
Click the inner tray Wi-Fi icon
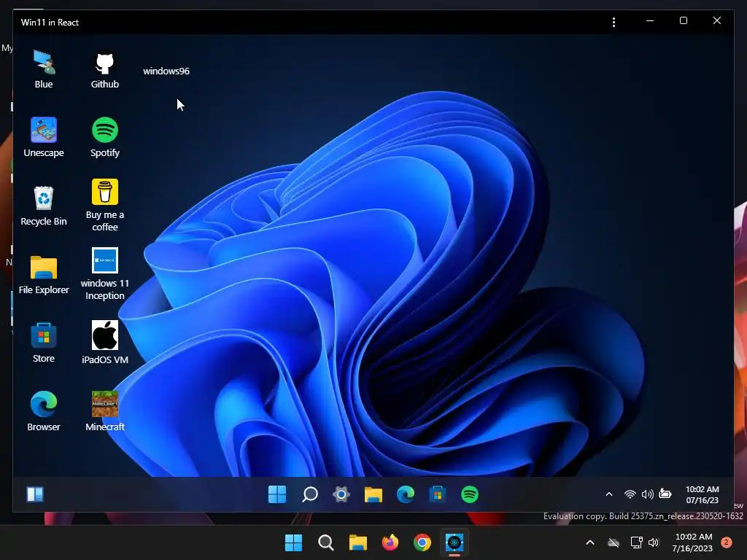pyautogui.click(x=630, y=494)
